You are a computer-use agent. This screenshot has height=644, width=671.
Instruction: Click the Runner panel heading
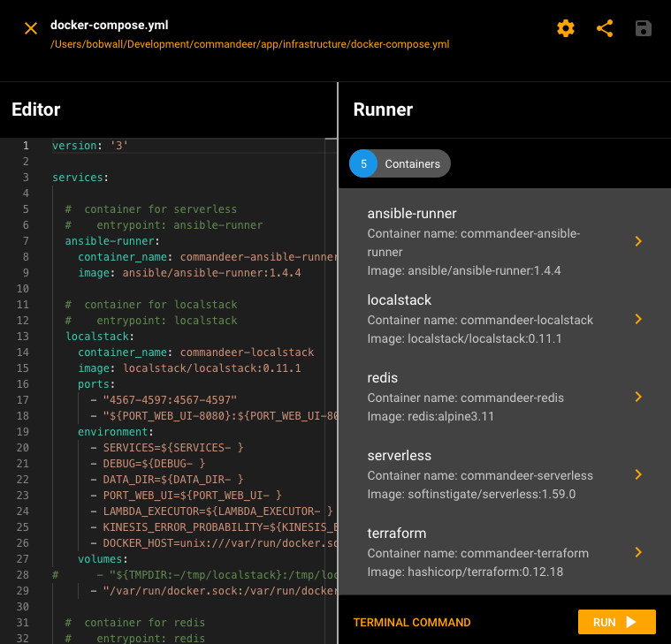point(383,110)
